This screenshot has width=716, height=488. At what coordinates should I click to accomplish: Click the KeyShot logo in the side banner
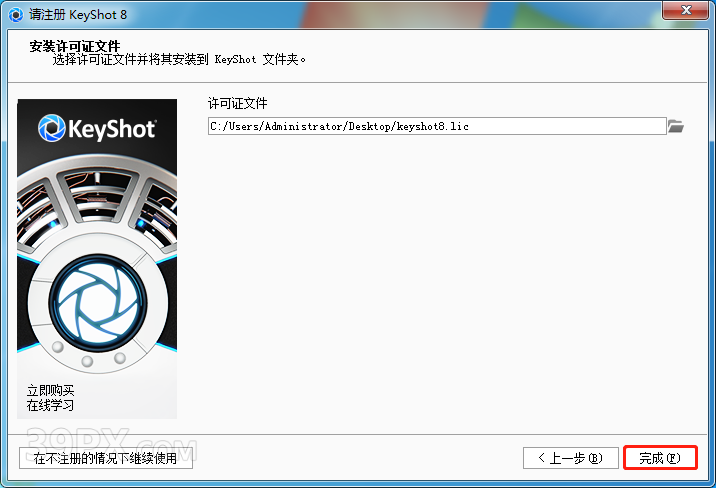click(x=97, y=128)
